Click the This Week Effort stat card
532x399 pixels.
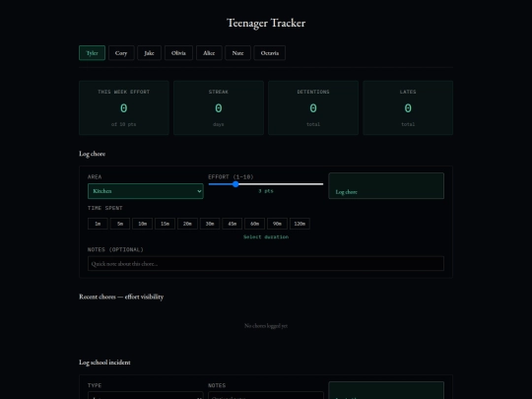coord(124,108)
